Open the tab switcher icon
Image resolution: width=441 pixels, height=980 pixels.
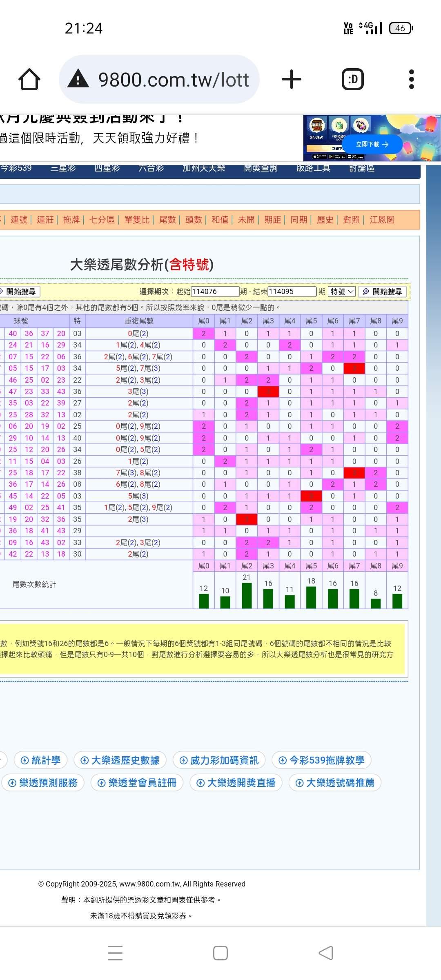point(352,79)
